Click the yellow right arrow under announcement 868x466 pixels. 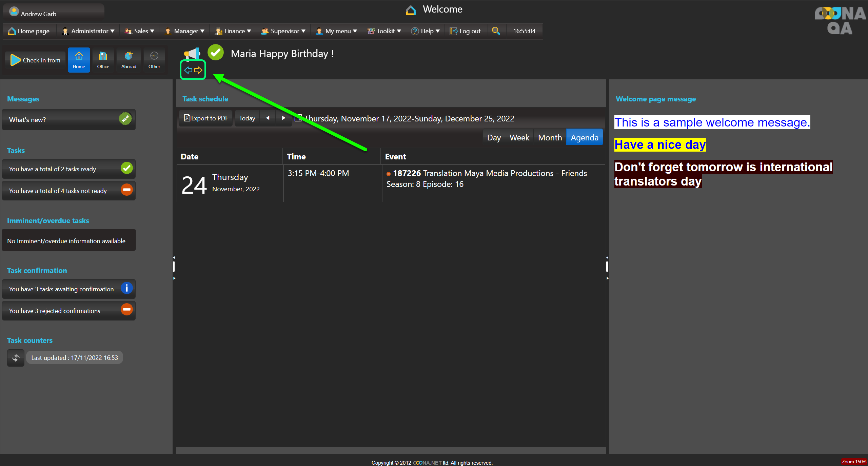[x=198, y=70]
